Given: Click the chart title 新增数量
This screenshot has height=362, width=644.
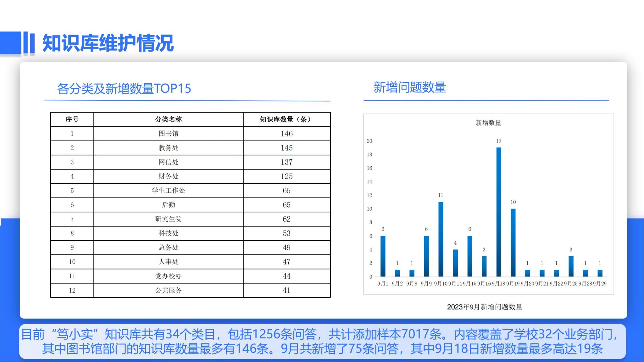Looking at the screenshot, I should pos(488,123).
